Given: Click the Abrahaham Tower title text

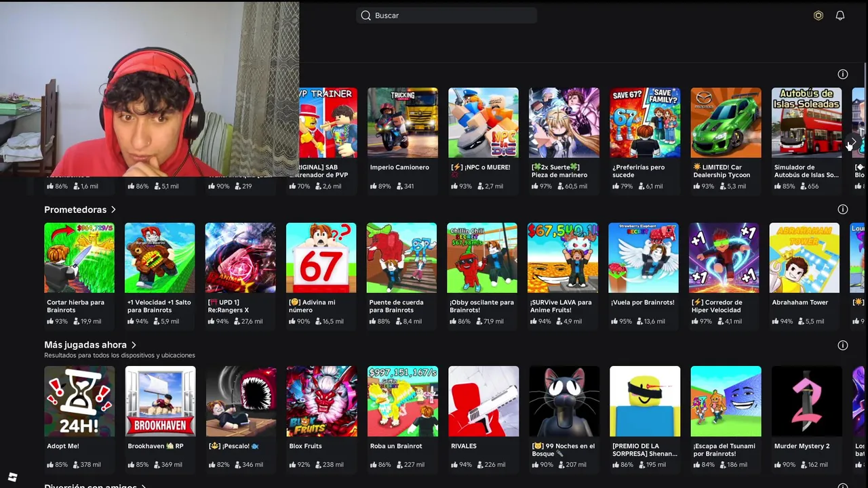Looking at the screenshot, I should coord(800,302).
